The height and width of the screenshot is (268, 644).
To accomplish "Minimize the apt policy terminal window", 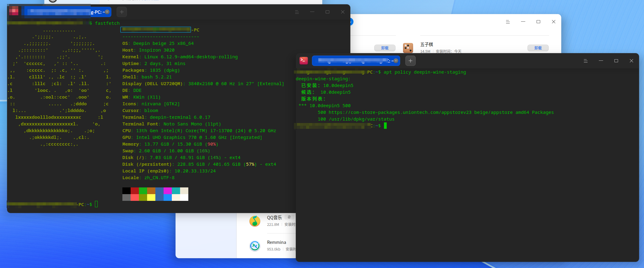I will [x=601, y=61].
